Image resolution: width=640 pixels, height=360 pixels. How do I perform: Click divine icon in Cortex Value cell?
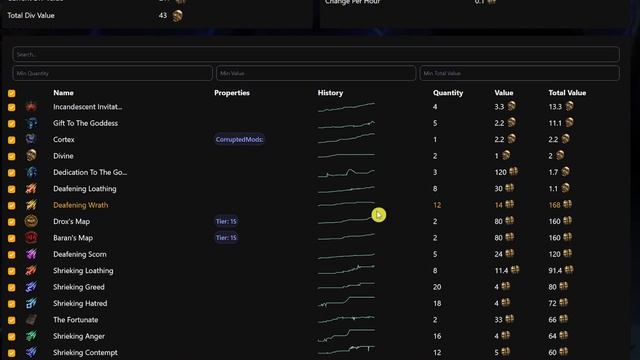(x=511, y=139)
